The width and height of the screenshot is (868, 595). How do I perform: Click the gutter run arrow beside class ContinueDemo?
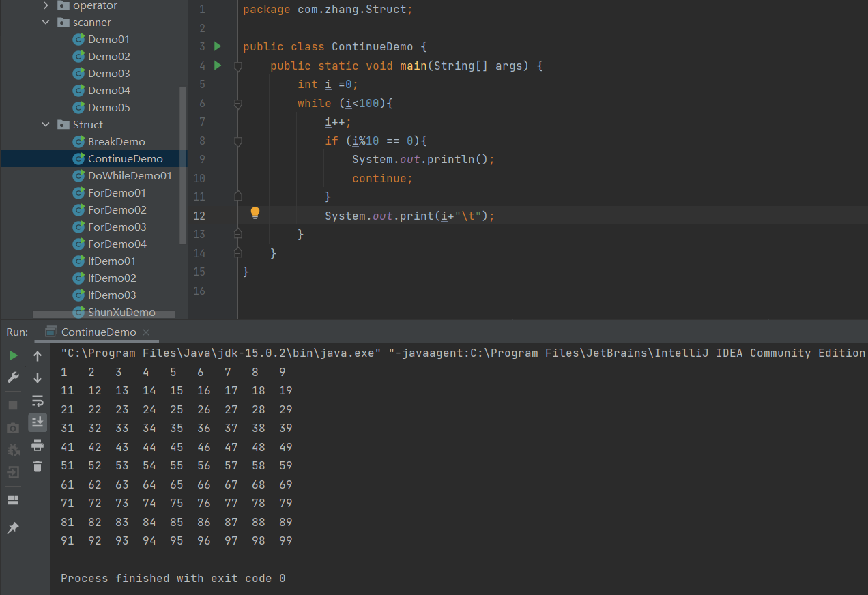tap(218, 46)
